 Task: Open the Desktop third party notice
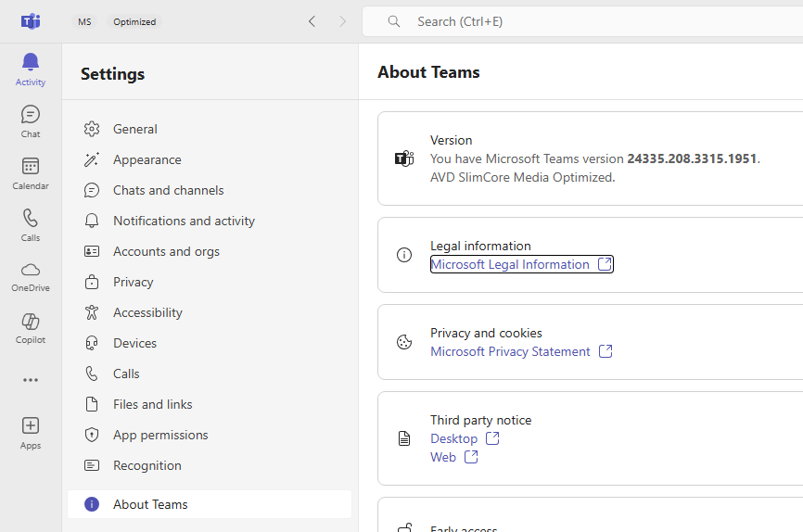(454, 438)
